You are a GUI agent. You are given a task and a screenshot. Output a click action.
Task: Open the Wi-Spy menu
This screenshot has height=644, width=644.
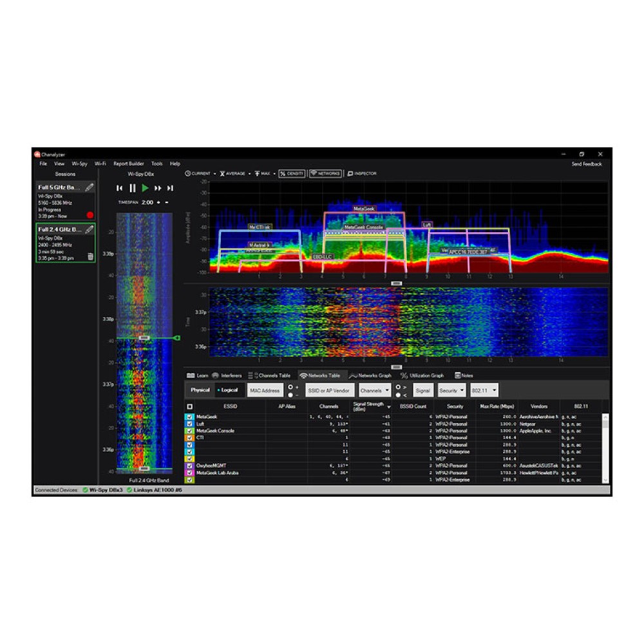point(80,164)
